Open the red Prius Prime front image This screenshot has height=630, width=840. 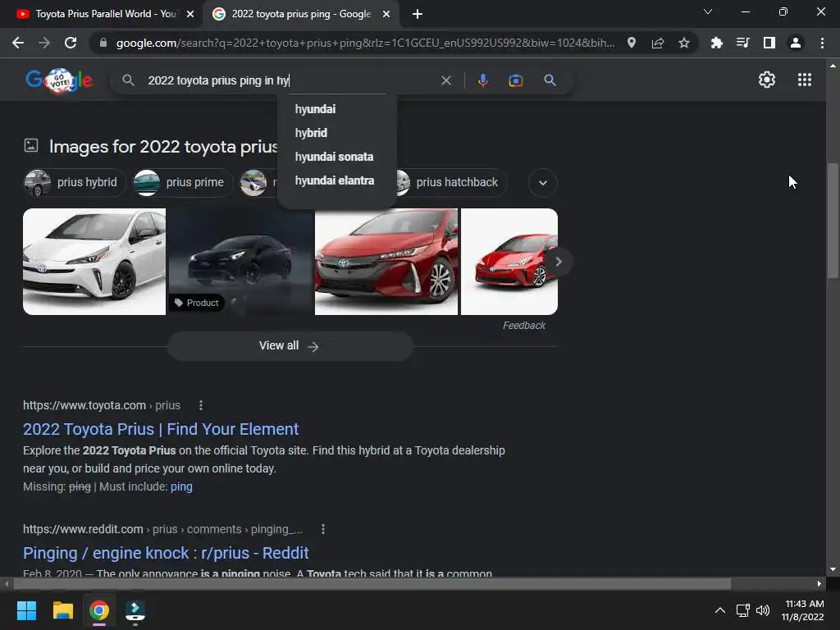point(386,262)
